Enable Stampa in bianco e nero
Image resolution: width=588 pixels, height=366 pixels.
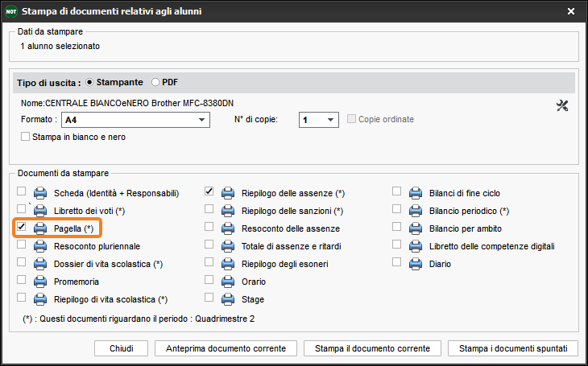[x=25, y=137]
